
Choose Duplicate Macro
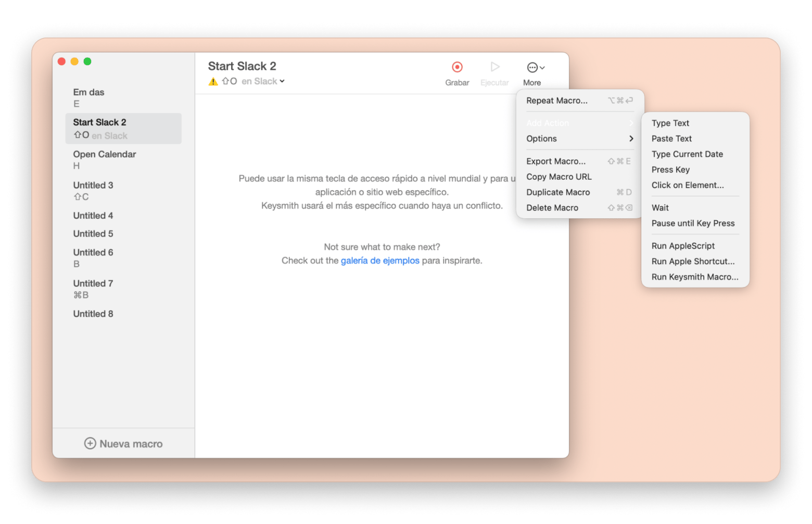point(580,192)
